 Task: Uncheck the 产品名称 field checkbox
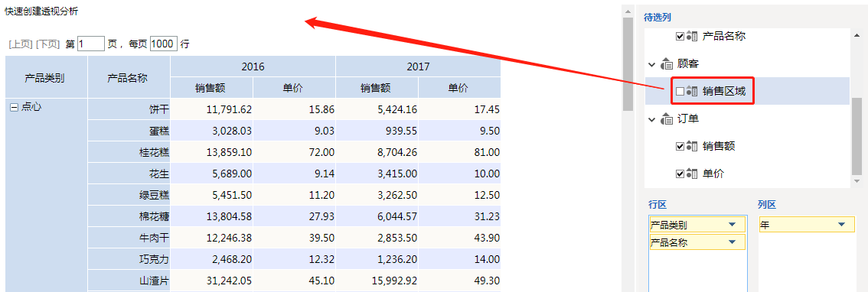pos(680,37)
